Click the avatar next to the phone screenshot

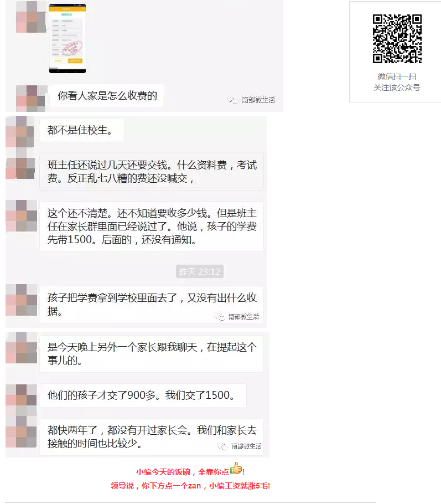(31, 17)
